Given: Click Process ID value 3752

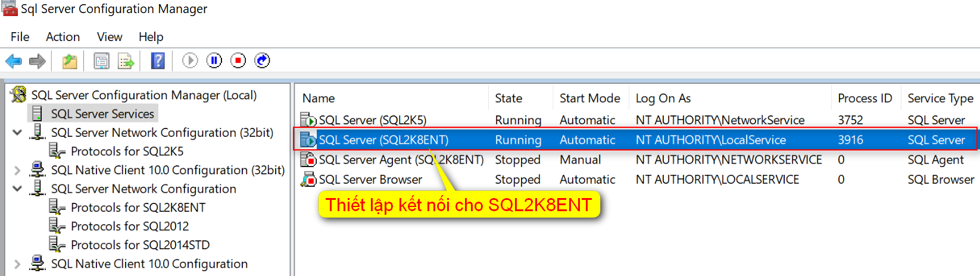Looking at the screenshot, I should (850, 120).
